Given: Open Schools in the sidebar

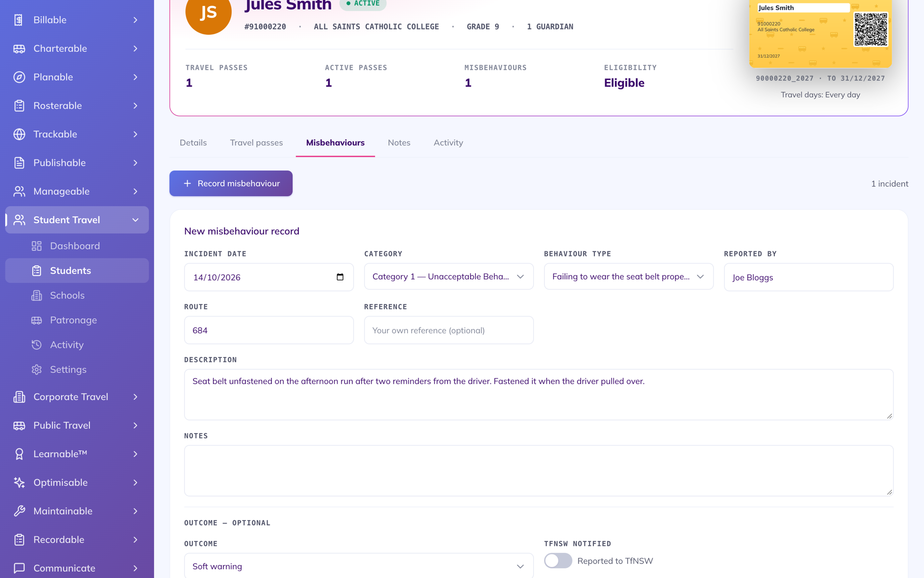Looking at the screenshot, I should coord(77,295).
